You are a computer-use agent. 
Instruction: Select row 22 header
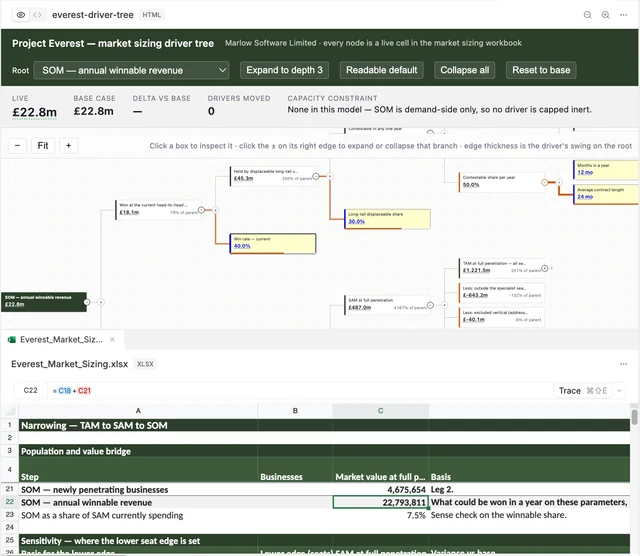(x=9, y=502)
